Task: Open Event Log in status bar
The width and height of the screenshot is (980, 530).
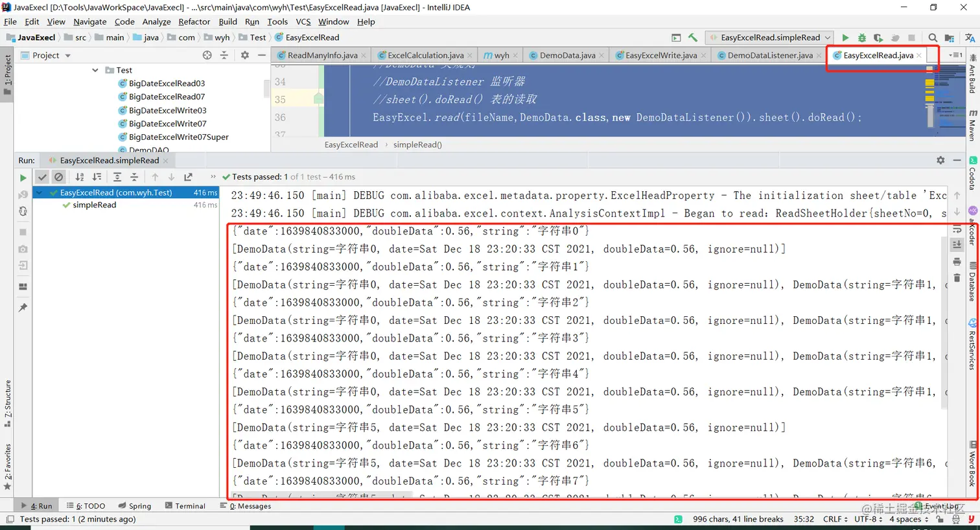Action: 937,506
